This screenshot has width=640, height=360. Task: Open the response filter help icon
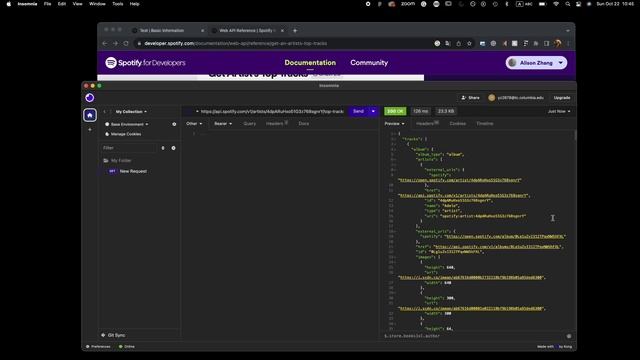click(569, 336)
